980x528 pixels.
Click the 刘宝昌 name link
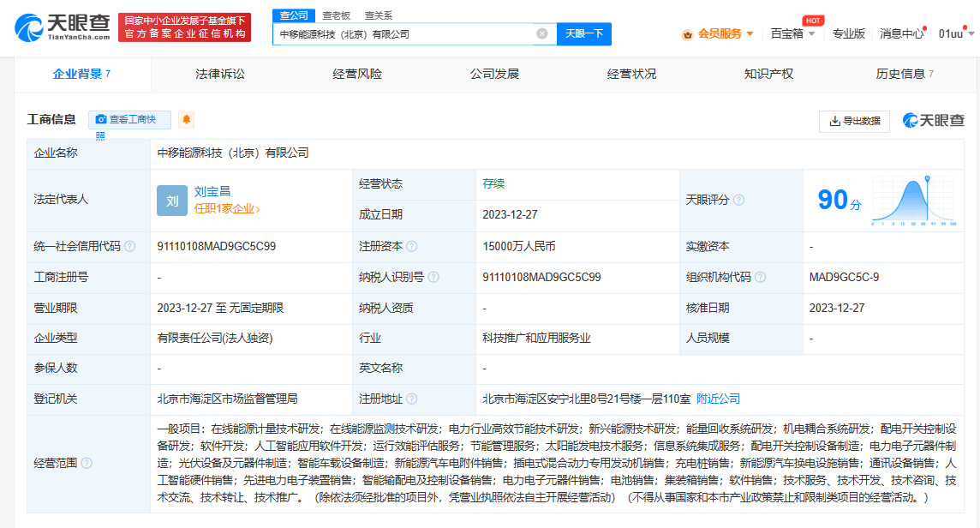click(x=212, y=192)
